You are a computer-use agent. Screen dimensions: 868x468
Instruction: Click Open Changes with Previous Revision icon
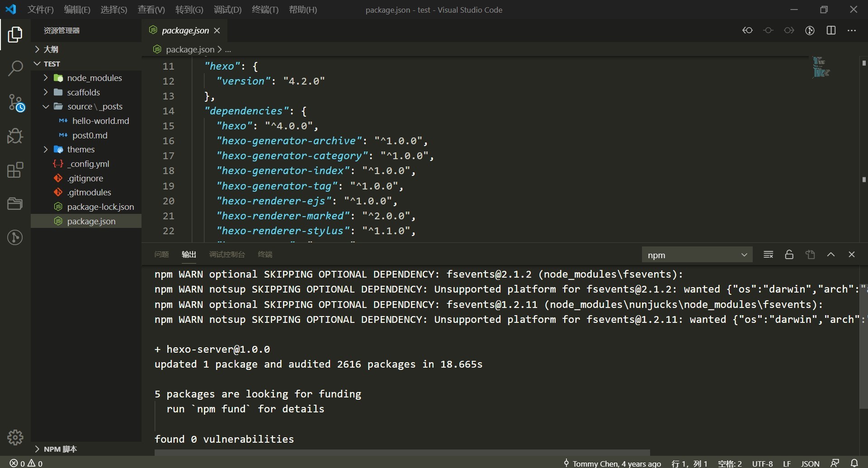pyautogui.click(x=748, y=30)
